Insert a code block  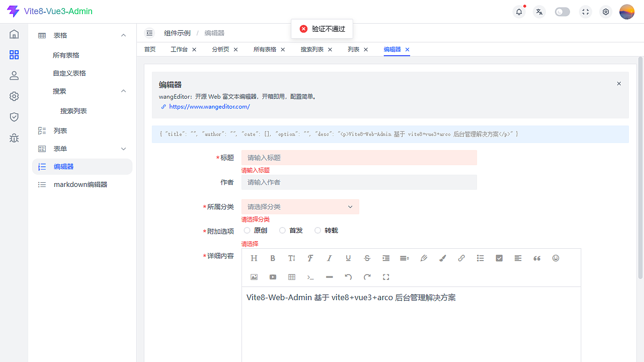tap(310, 277)
